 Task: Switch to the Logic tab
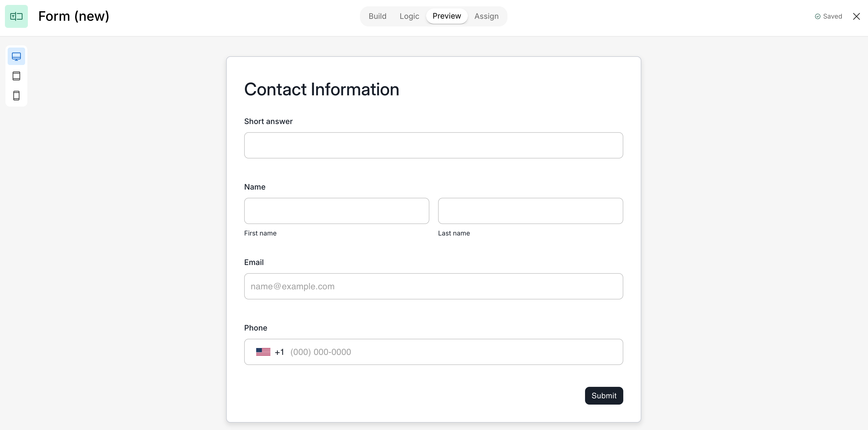(409, 16)
